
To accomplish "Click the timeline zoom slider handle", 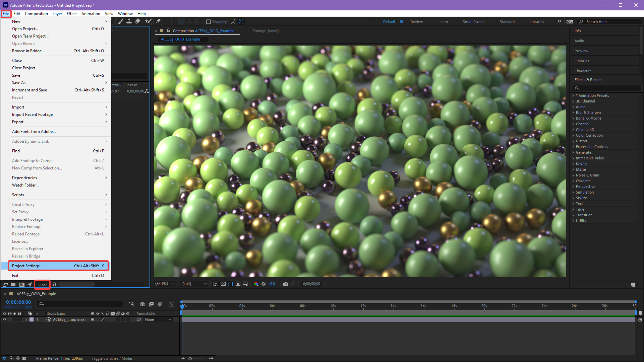I will tap(190, 359).
